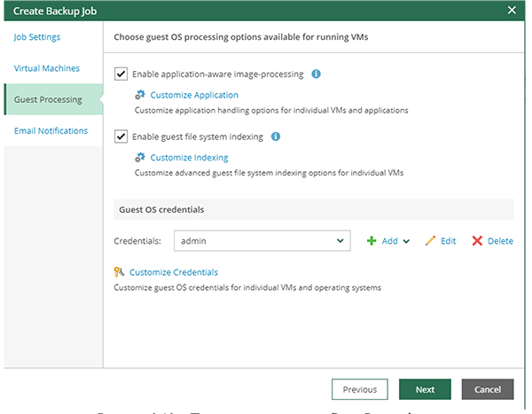Select the Guest Processing step
This screenshot has height=414, width=532.
[x=49, y=99]
